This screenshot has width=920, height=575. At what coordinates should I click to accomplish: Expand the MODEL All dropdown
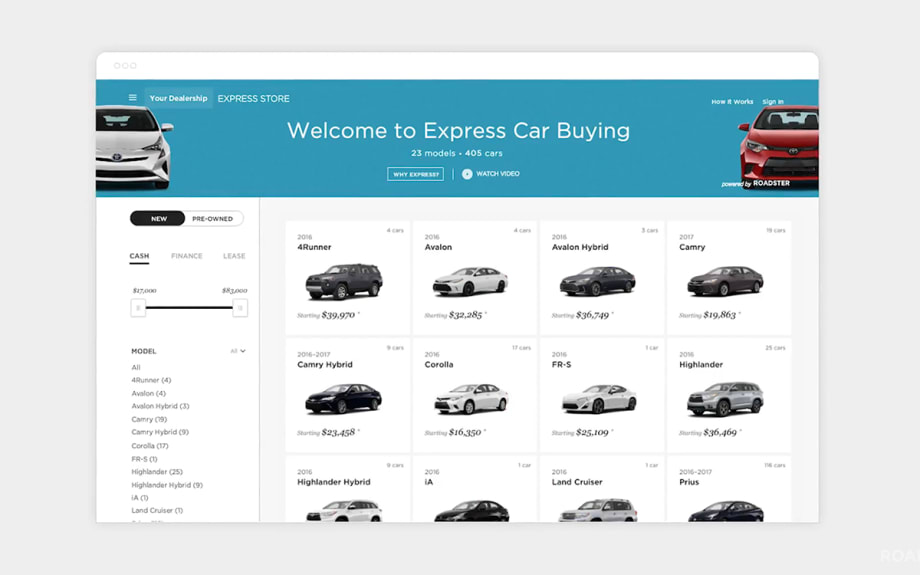coord(238,351)
